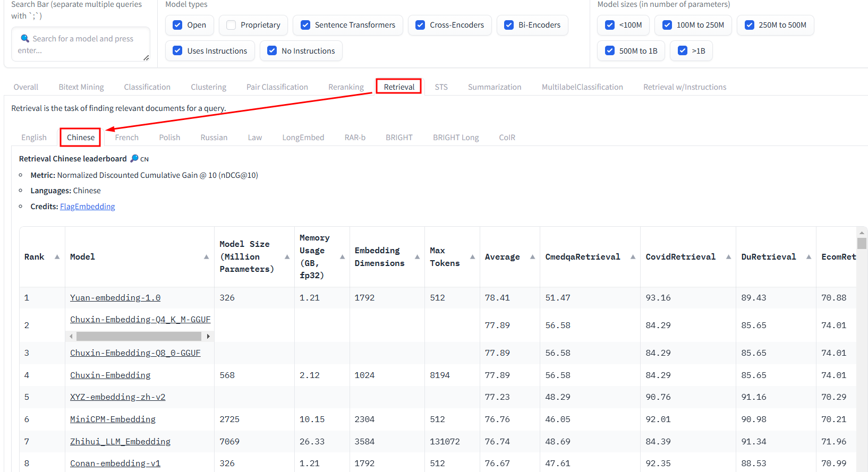Click left arrow of model cell scrollbar
868x472 pixels.
(71, 336)
